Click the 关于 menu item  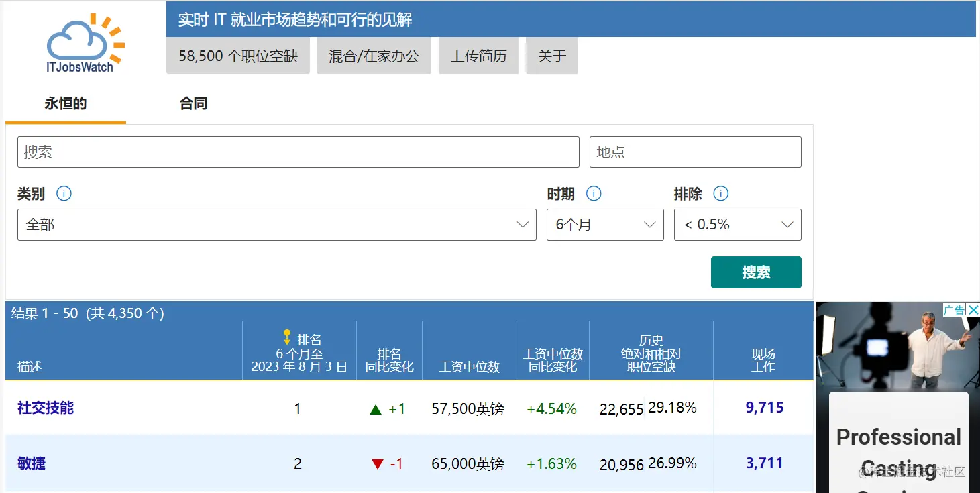(551, 56)
